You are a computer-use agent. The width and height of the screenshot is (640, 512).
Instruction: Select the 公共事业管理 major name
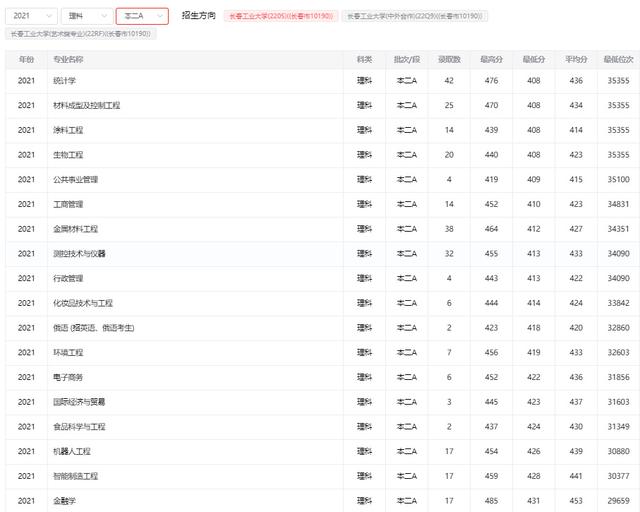[76, 180]
